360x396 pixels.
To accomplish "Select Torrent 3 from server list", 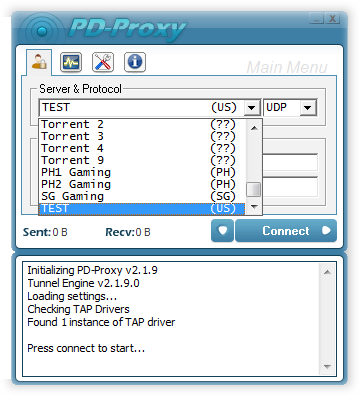I will point(142,136).
